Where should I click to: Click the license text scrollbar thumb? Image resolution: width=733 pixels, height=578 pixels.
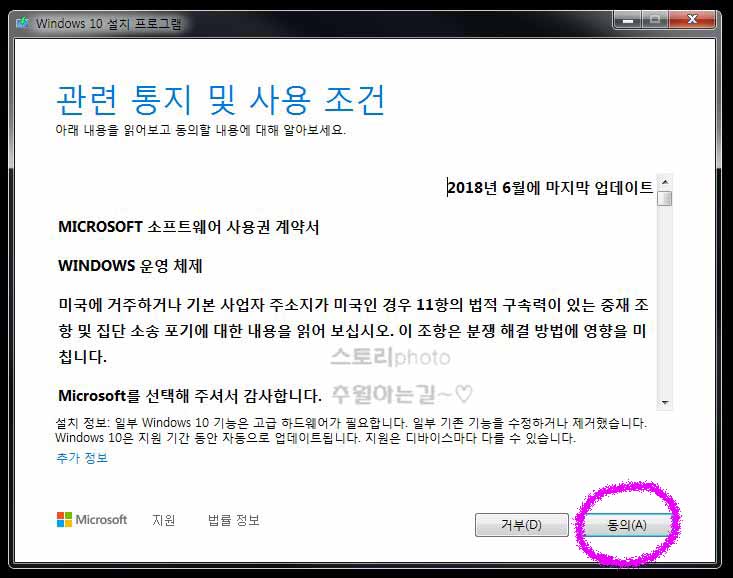pyautogui.click(x=665, y=198)
